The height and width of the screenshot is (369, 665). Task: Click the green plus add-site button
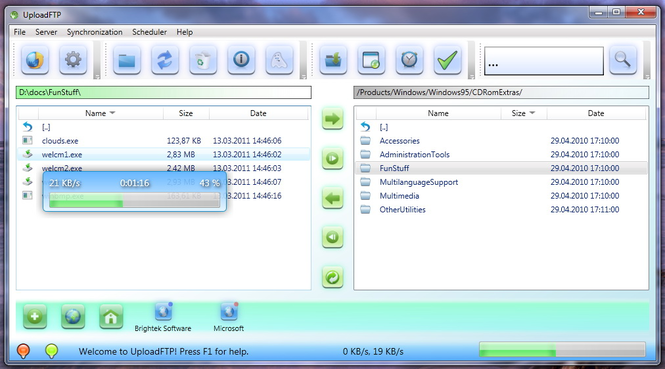(x=35, y=316)
